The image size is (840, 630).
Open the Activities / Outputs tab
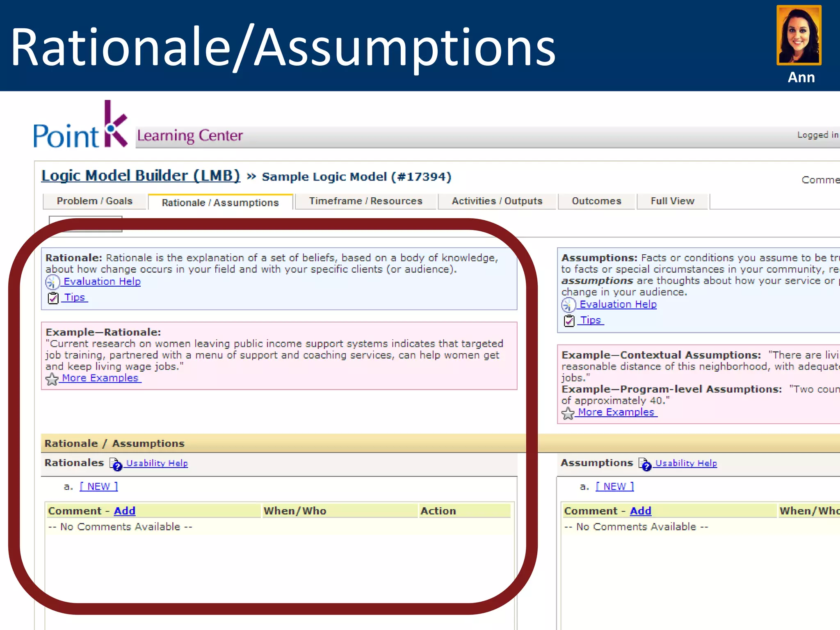(x=497, y=201)
